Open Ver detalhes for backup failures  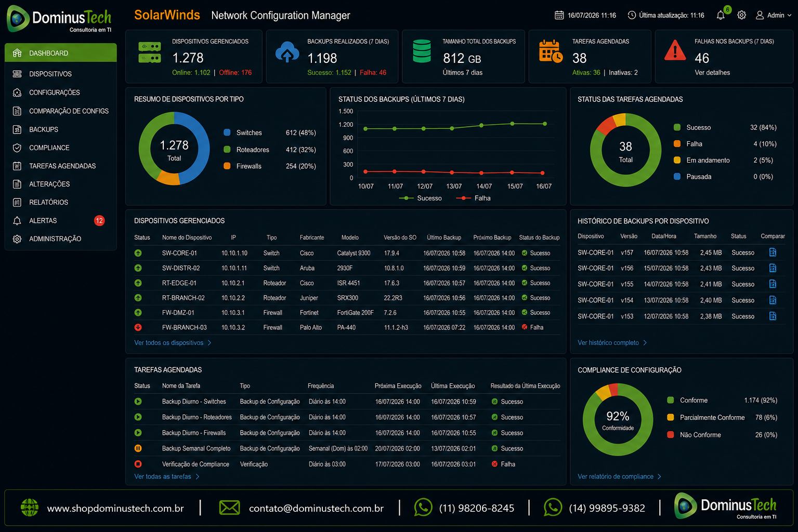(712, 73)
